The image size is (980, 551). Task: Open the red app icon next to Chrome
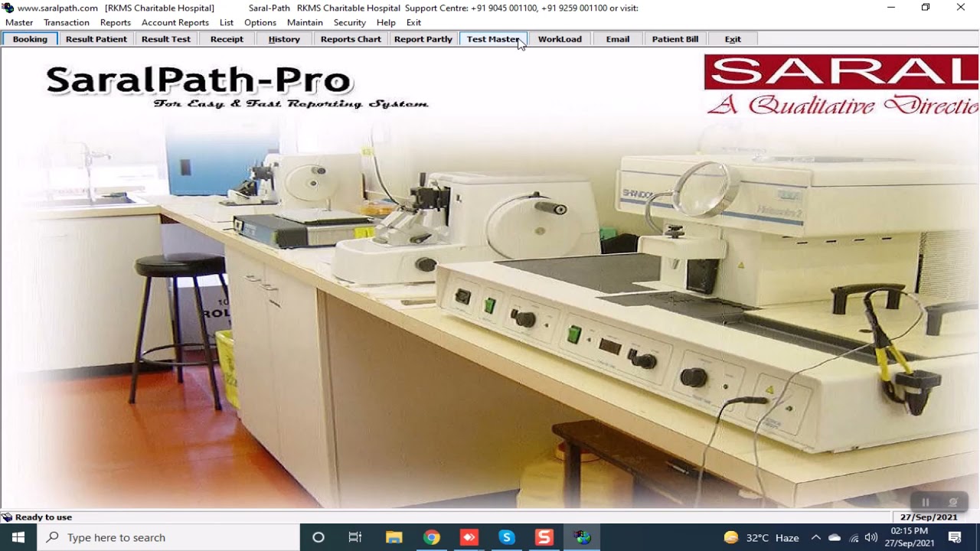pyautogui.click(x=469, y=537)
